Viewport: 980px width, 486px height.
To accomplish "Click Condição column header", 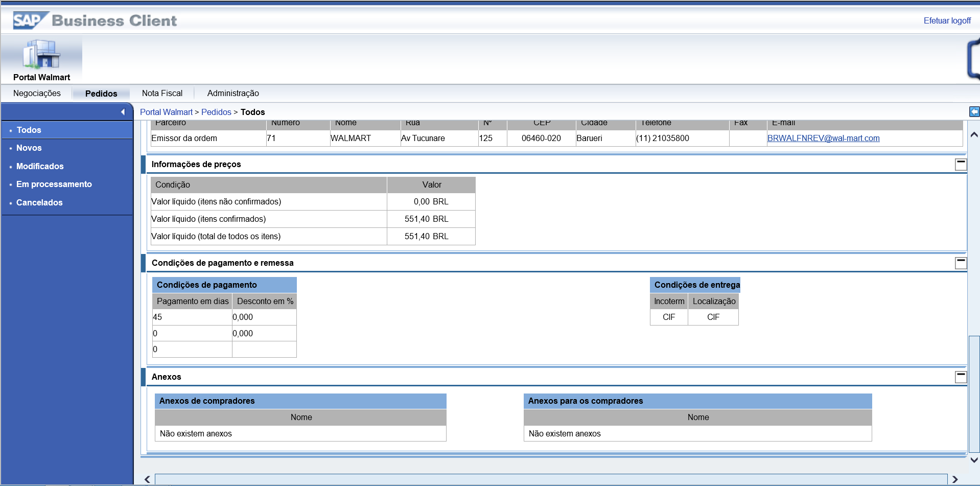I will pyautogui.click(x=269, y=184).
